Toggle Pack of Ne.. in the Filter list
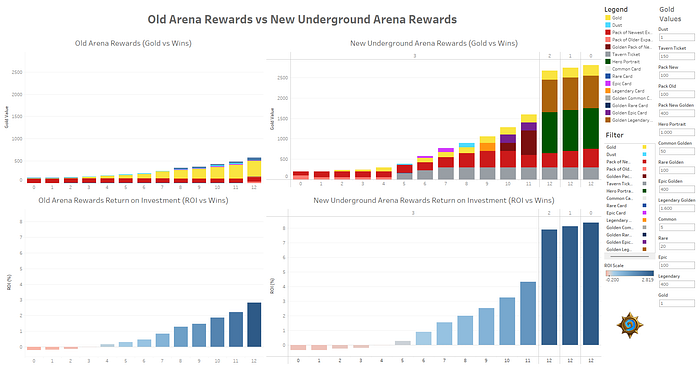700x368 pixels. [627, 162]
